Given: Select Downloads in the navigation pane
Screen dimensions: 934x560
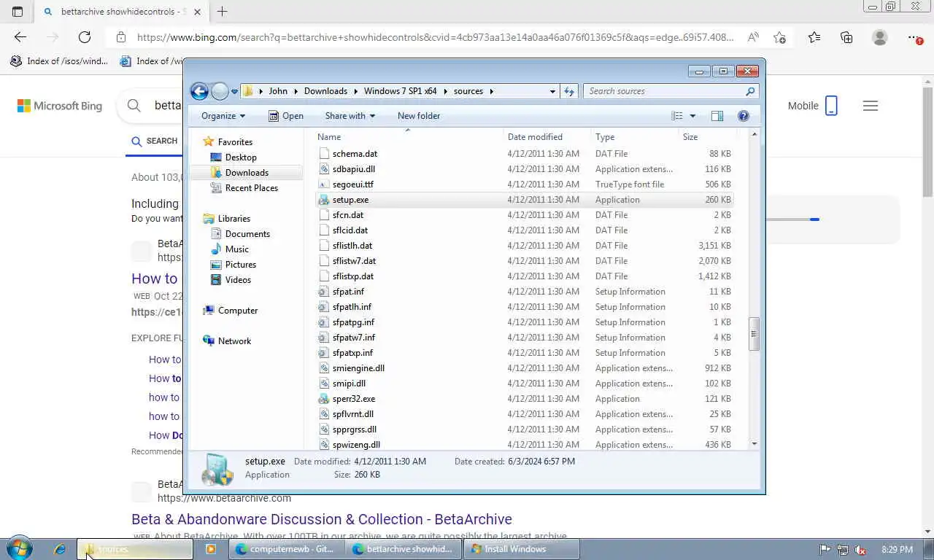Looking at the screenshot, I should (x=246, y=173).
